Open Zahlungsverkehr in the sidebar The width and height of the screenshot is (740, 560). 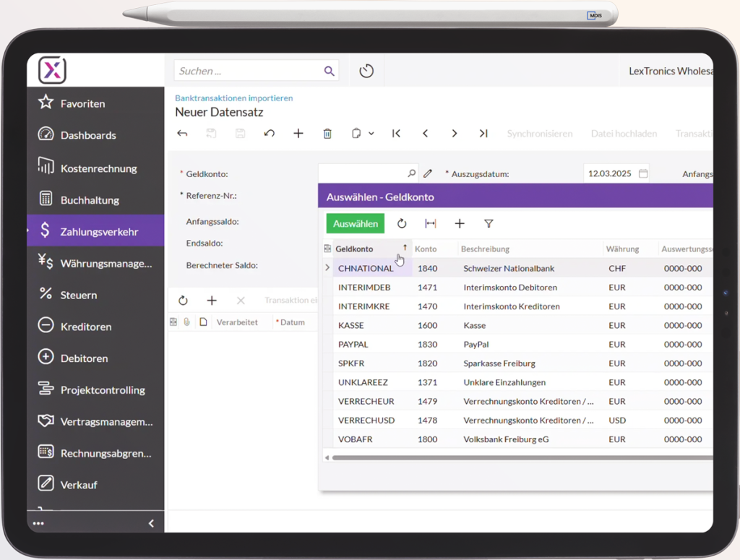(99, 232)
